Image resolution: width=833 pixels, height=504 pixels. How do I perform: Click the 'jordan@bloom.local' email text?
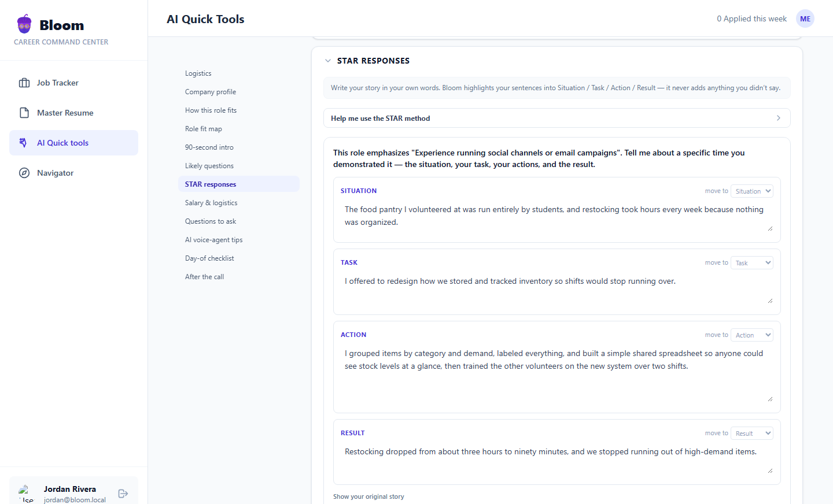pos(75,500)
